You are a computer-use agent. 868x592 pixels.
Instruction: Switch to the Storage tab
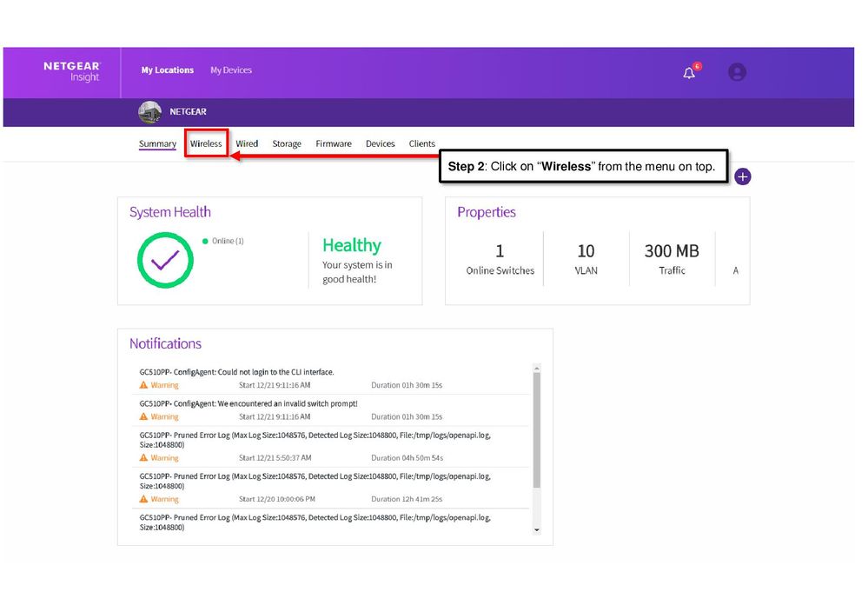[287, 144]
